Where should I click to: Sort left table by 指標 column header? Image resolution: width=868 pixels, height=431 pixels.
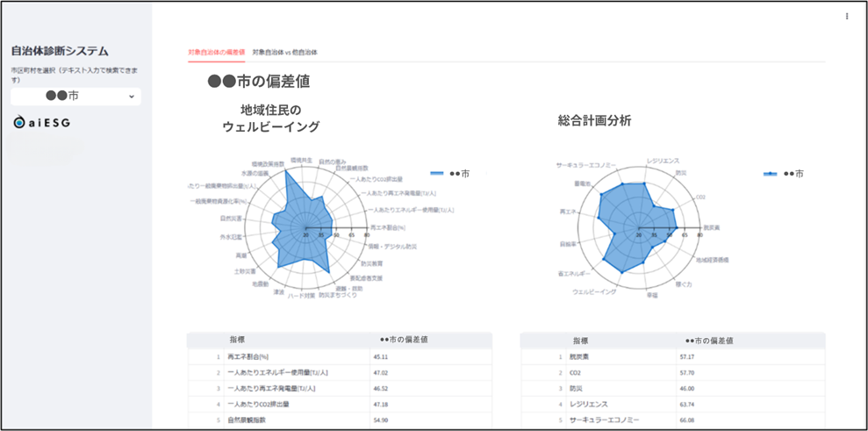coord(237,340)
